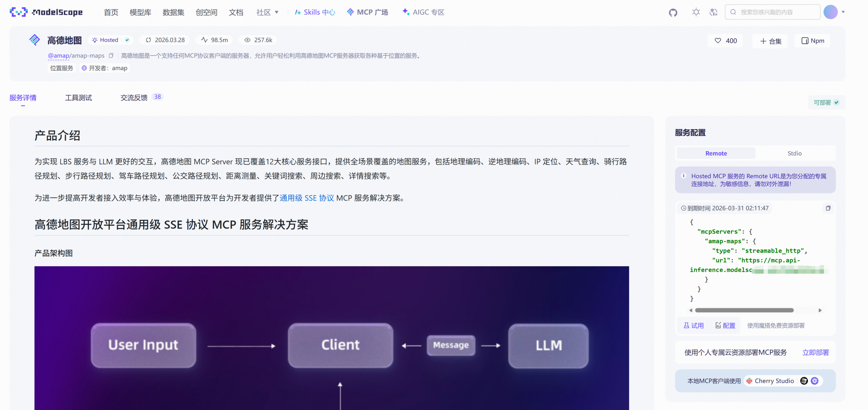Switch language with 中/En icon
This screenshot has height=410, width=868.
coord(714,12)
